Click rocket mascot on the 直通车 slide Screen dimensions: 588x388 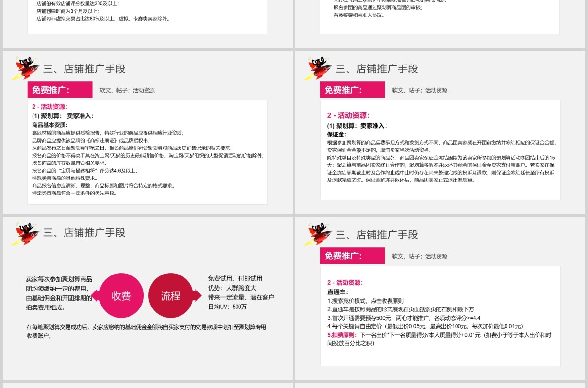tap(318, 234)
